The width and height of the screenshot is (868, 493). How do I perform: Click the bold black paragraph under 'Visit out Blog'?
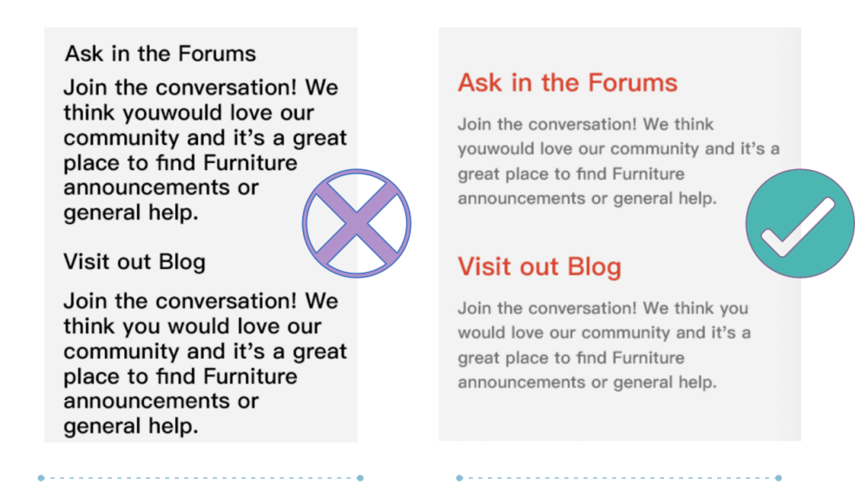coord(205,364)
